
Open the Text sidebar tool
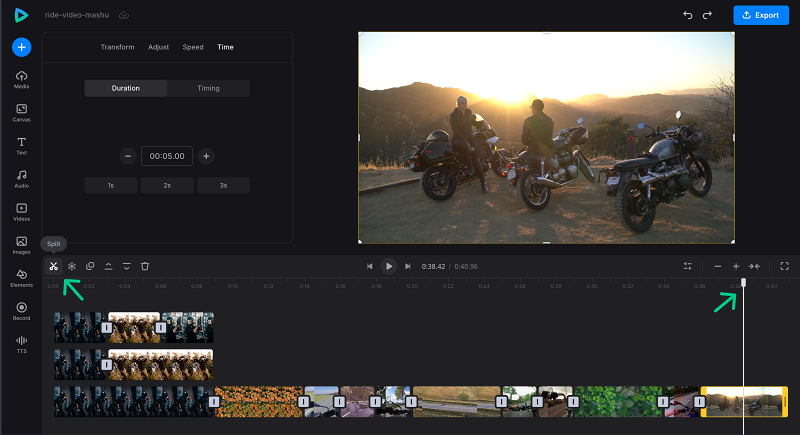[x=21, y=146]
